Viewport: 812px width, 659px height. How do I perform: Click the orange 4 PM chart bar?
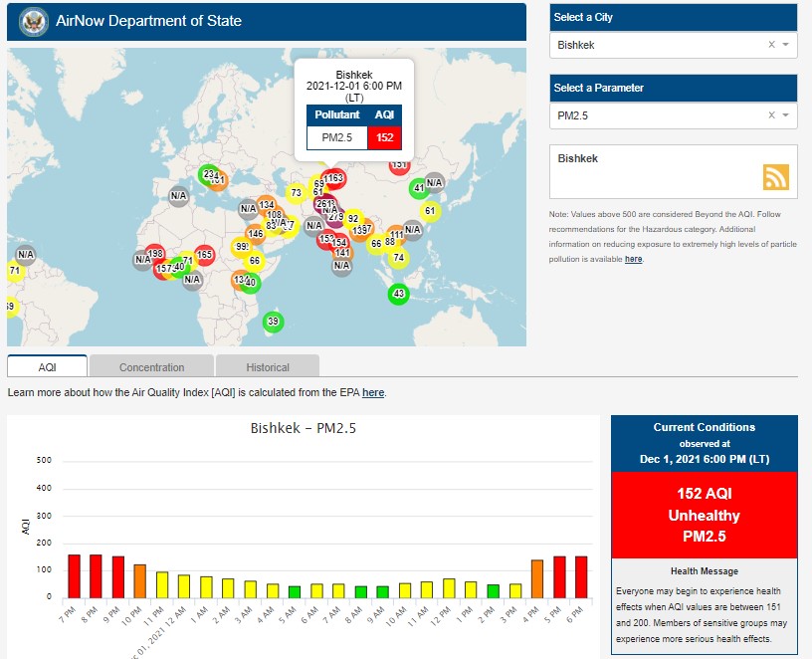click(x=536, y=578)
